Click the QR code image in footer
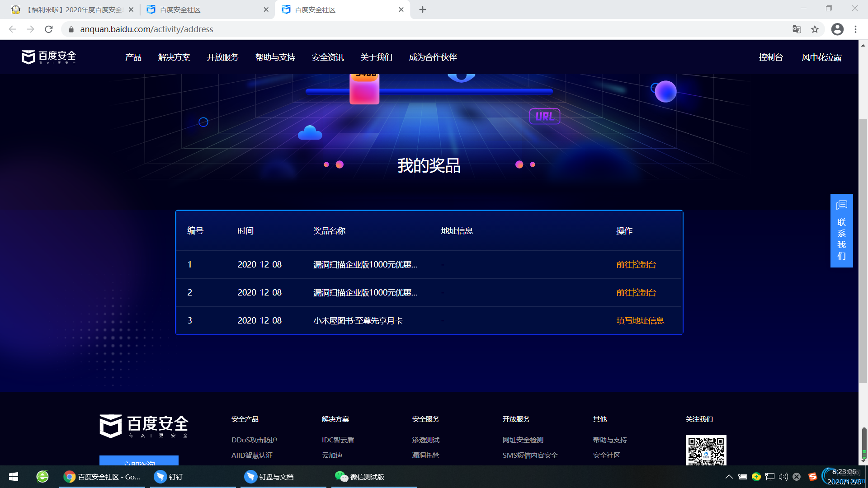868x488 pixels. pyautogui.click(x=706, y=450)
